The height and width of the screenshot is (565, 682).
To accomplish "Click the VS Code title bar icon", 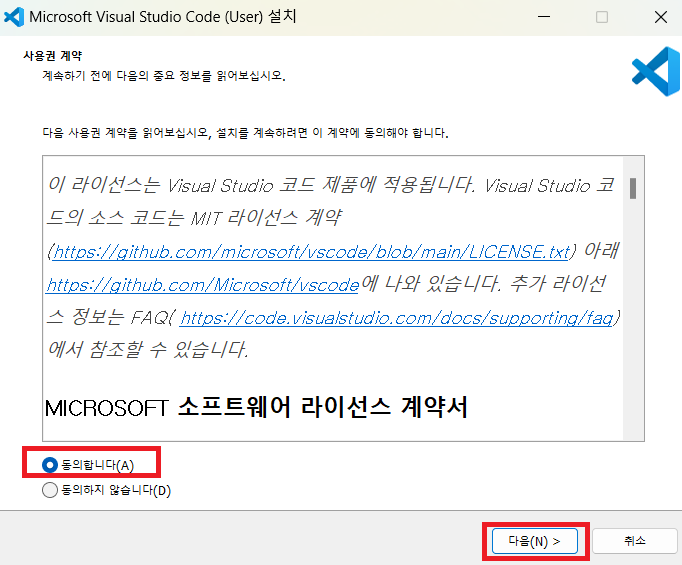I will coord(14,17).
